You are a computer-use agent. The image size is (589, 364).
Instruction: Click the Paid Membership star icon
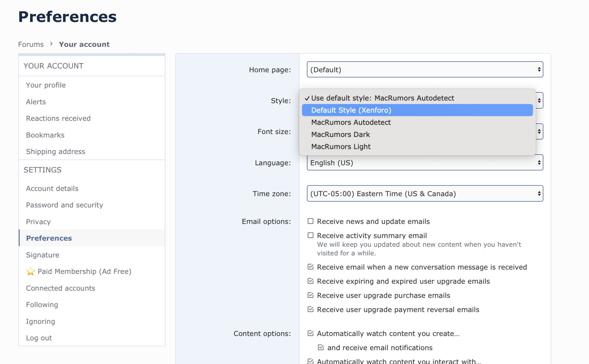pos(30,271)
